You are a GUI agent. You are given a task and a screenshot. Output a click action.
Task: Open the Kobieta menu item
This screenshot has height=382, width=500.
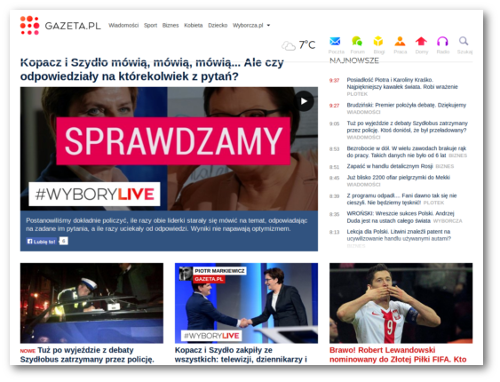pyautogui.click(x=193, y=25)
